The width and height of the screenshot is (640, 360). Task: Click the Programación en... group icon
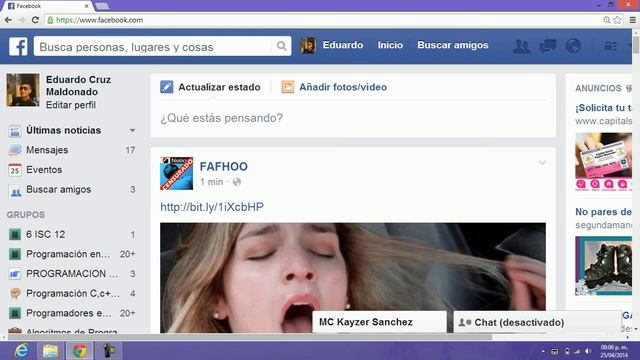tap(15, 254)
